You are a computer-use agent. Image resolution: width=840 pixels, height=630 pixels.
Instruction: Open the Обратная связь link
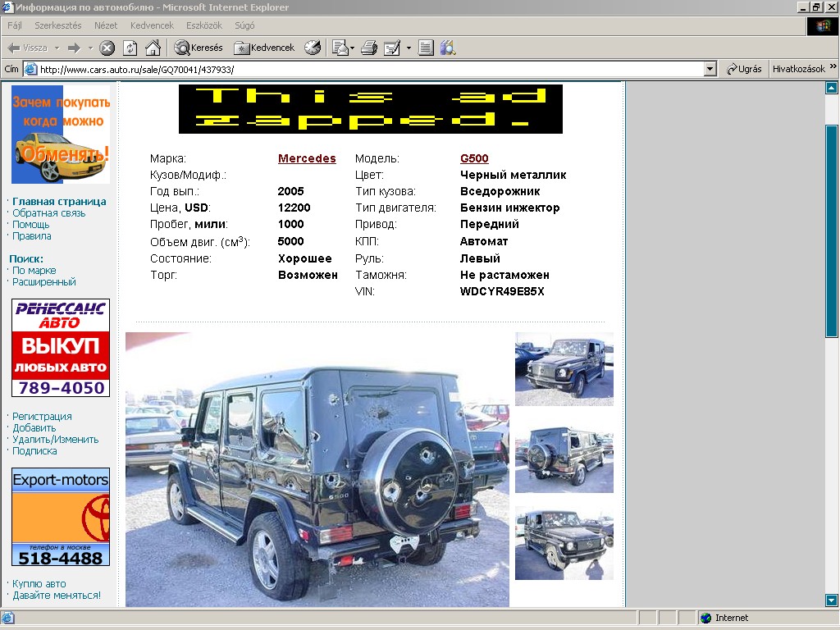48,213
